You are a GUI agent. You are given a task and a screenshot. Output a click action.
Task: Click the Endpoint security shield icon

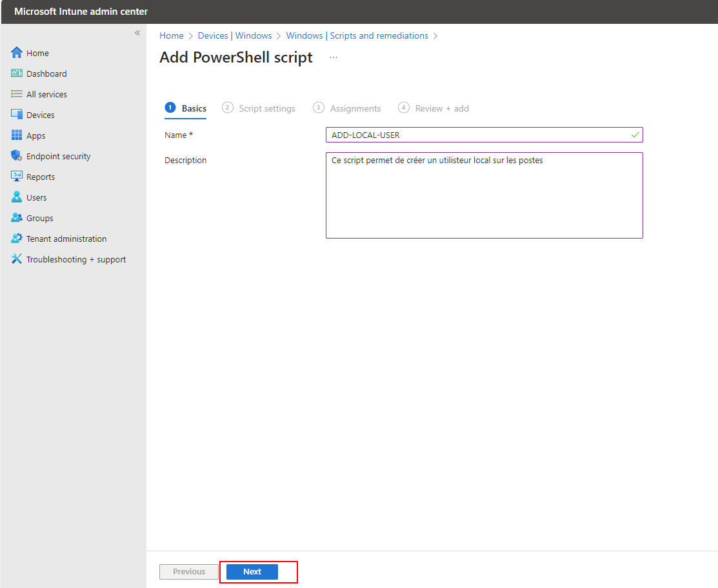click(17, 155)
